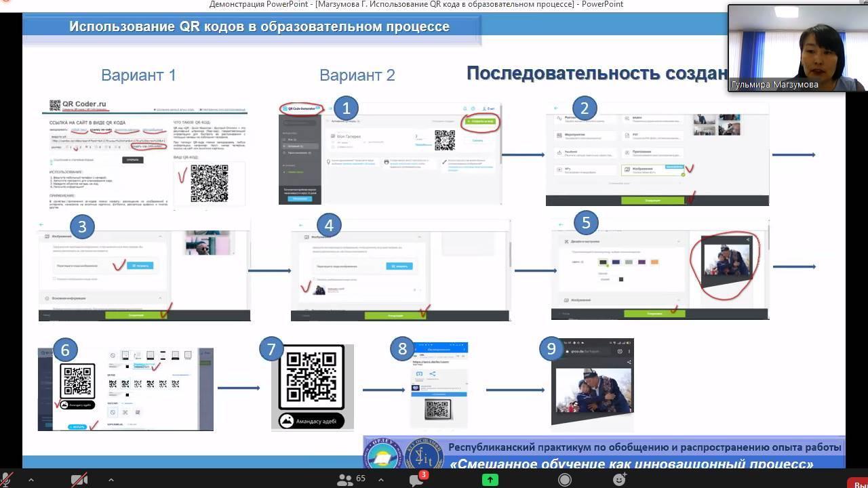Click the Өрлеу round logo in footer
The height and width of the screenshot is (488, 868).
click(384, 454)
